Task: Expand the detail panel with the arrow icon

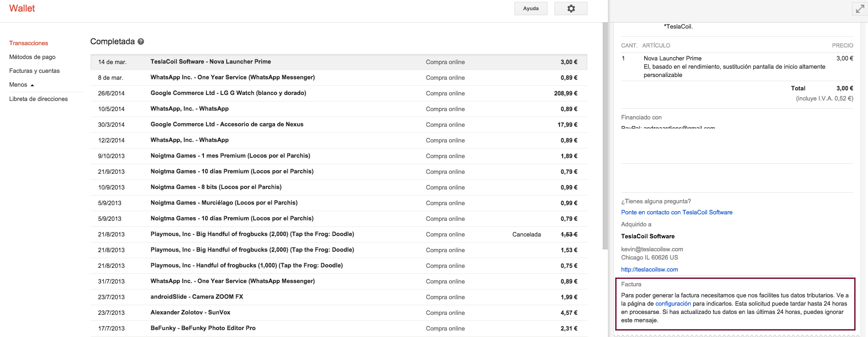Action: (x=860, y=9)
